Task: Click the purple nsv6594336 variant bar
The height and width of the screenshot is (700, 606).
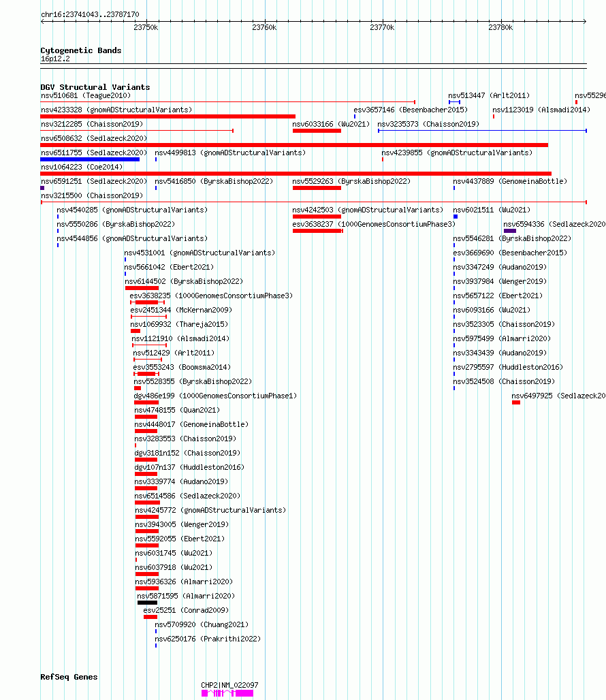Action: tap(509, 231)
